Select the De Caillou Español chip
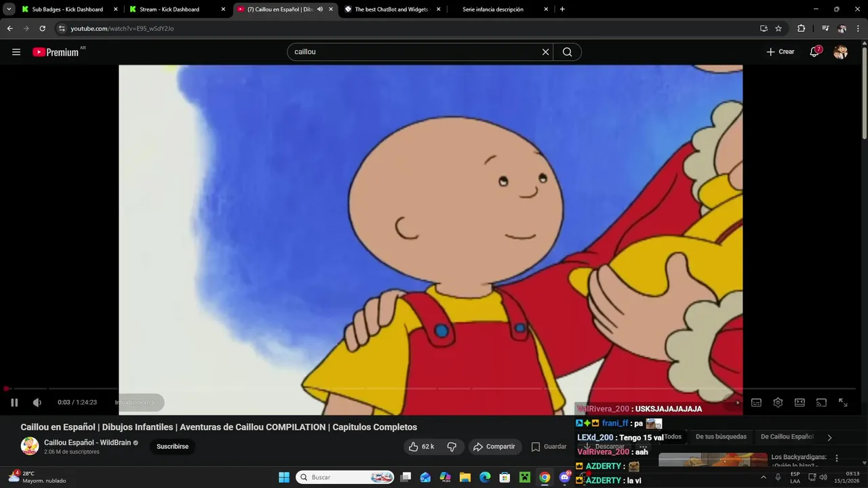Image resolution: width=868 pixels, height=488 pixels. coord(787,436)
